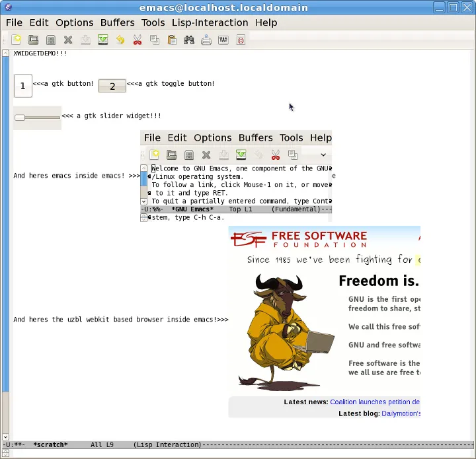Click the Save As green arrow icon
The image size is (476, 459).
point(103,40)
